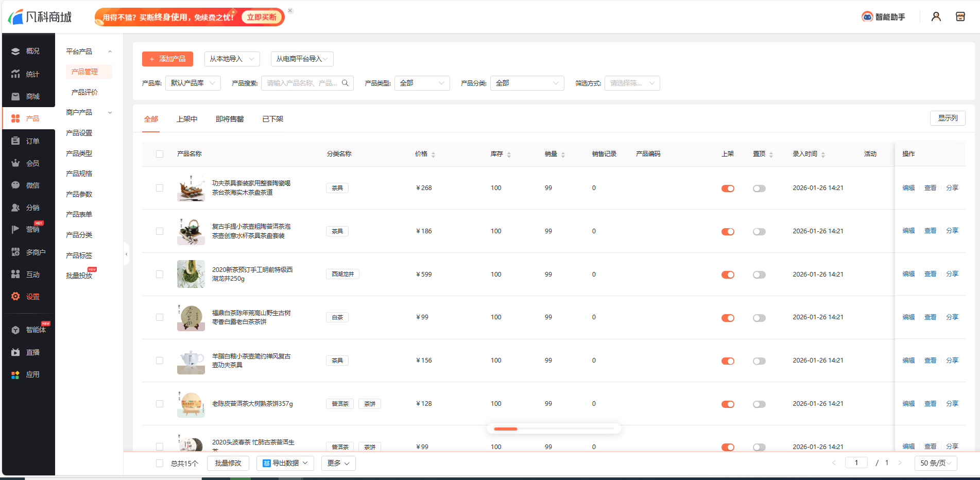Viewport: 980px width, 480px height.
Task: Click the 添加产品 button
Action: (167, 59)
